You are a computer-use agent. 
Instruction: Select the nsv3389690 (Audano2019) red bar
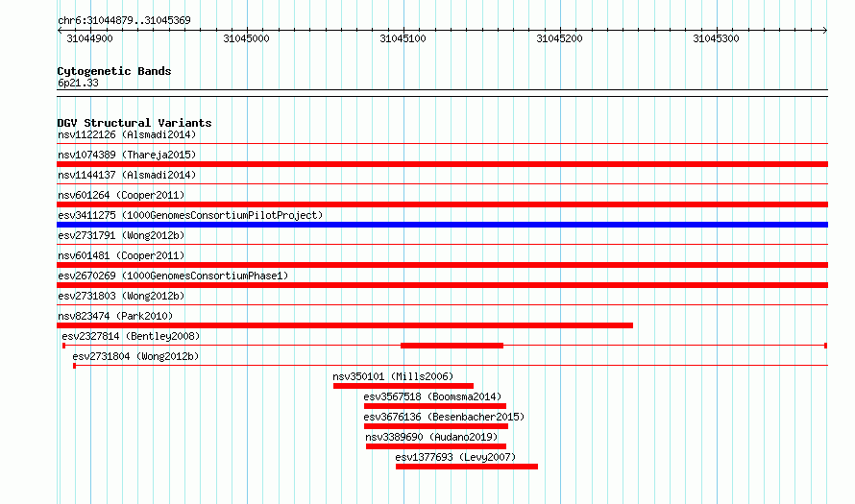tap(436, 446)
